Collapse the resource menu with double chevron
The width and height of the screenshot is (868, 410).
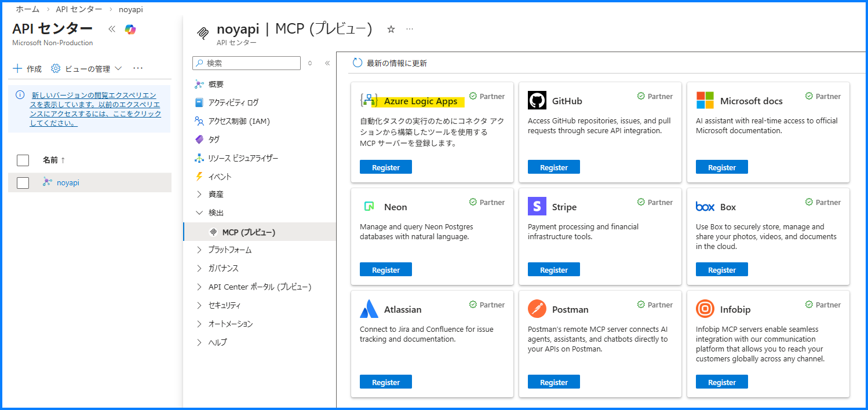pos(327,63)
